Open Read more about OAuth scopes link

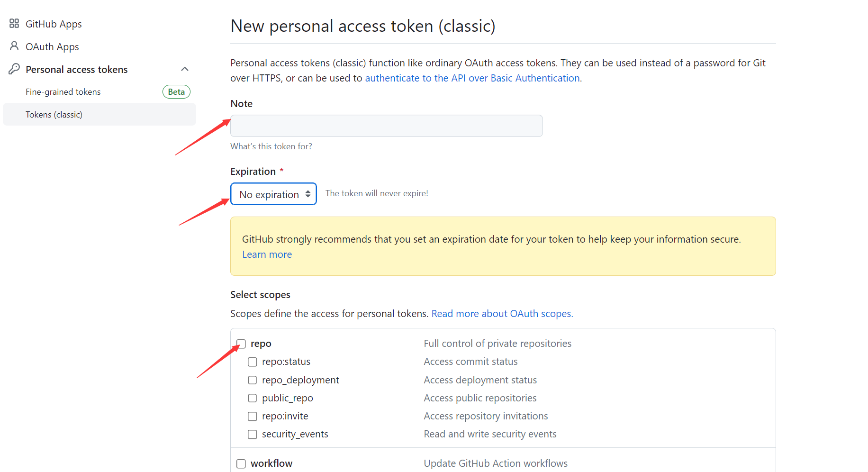tap(502, 314)
